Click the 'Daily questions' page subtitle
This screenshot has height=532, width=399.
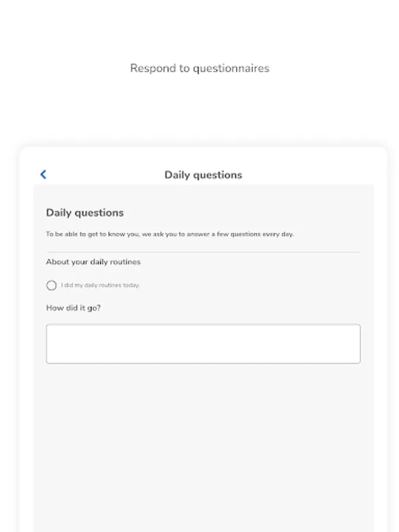coord(85,212)
